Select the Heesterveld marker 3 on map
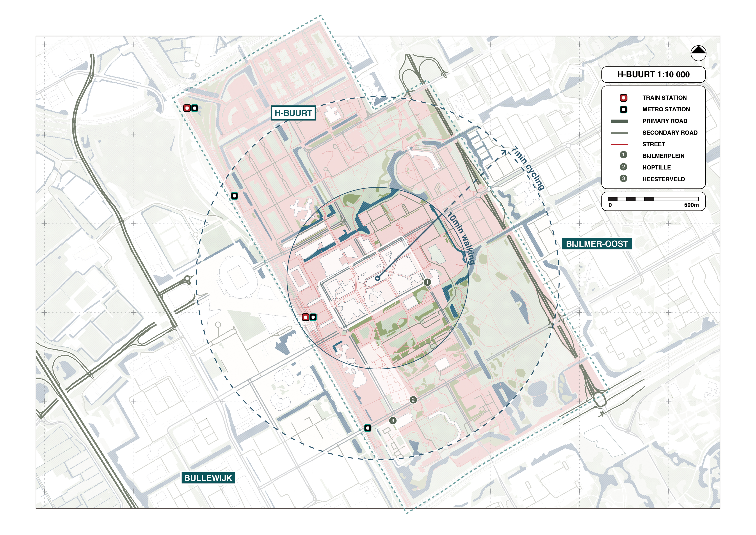Viewport: 756px width, 535px height. [x=393, y=421]
